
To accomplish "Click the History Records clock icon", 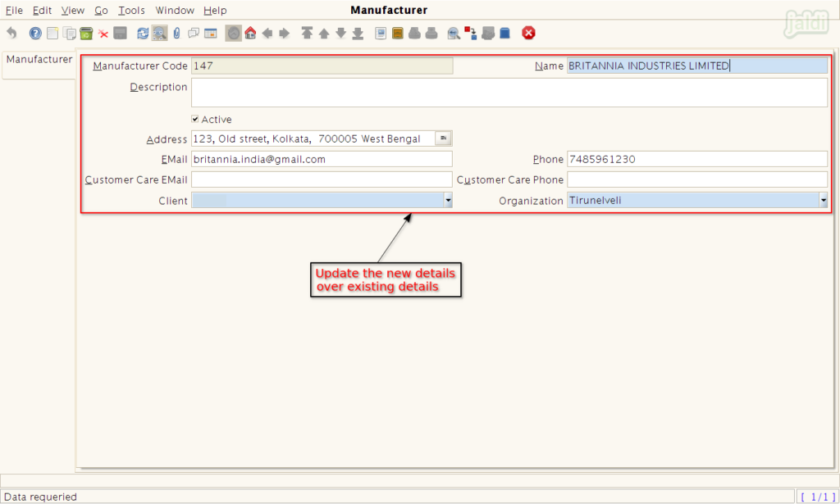I will (234, 33).
